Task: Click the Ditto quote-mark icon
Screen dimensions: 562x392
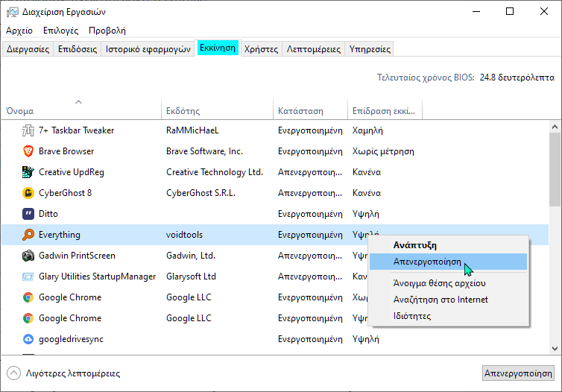Action: click(28, 214)
